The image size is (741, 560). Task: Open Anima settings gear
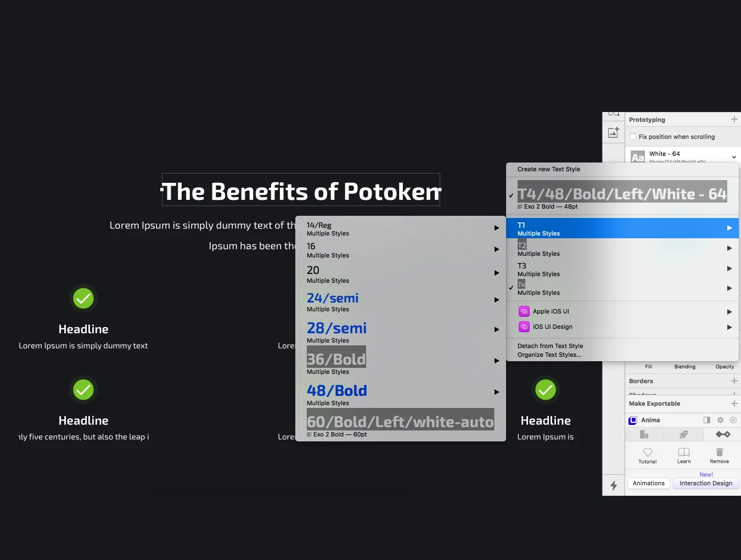(x=720, y=420)
